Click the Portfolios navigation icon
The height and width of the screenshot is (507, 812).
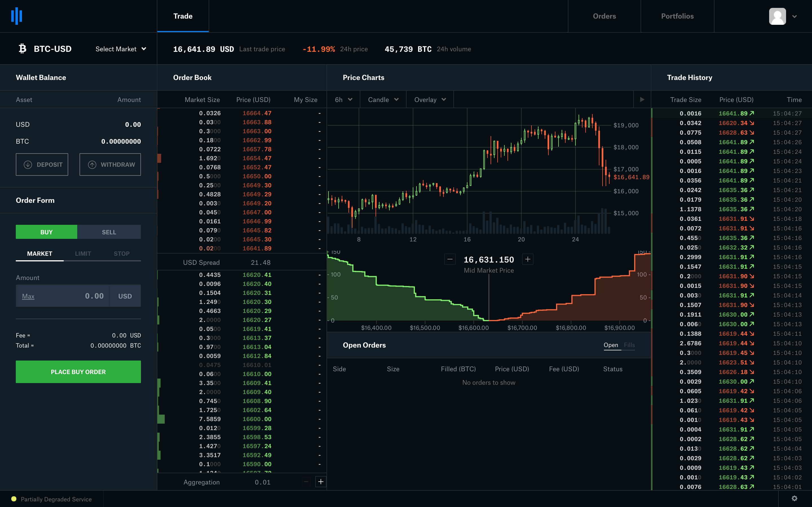tap(677, 16)
